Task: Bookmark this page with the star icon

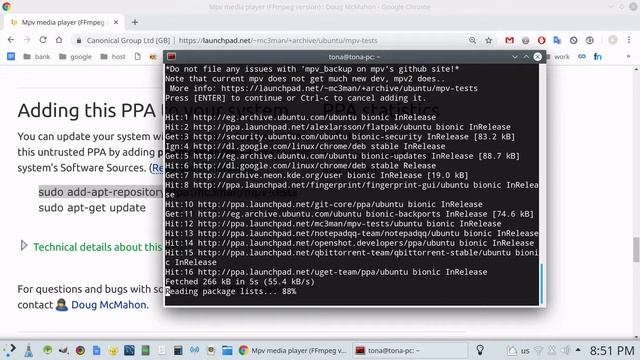Action: click(x=489, y=40)
